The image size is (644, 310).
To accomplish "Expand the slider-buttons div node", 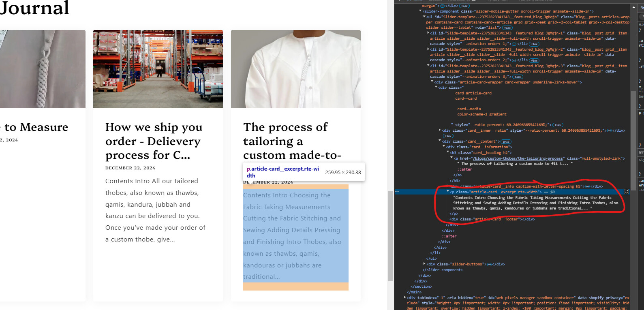I will pyautogui.click(x=424, y=264).
